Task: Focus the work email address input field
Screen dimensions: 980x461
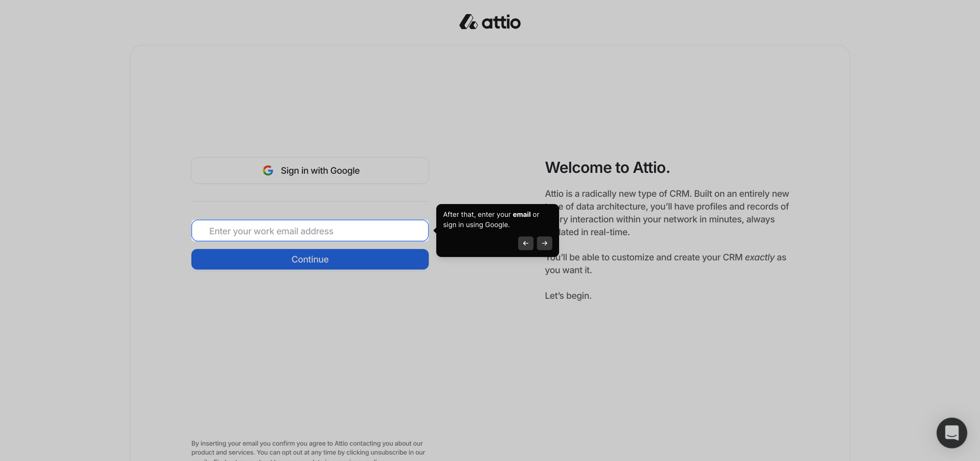Action: coord(310,231)
